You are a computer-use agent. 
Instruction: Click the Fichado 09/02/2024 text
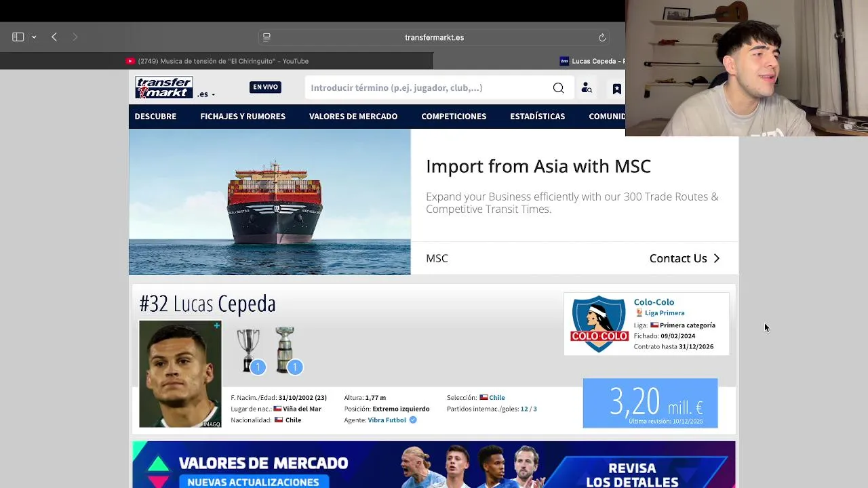(x=665, y=336)
